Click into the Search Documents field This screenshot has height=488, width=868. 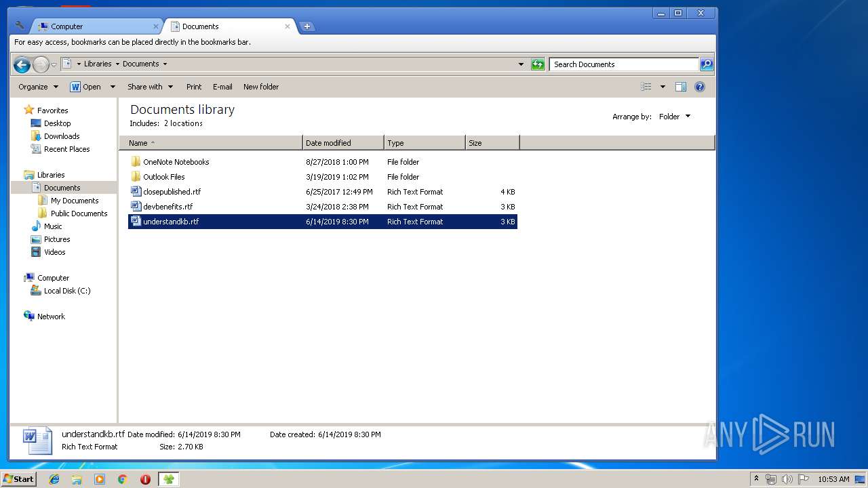pos(624,64)
